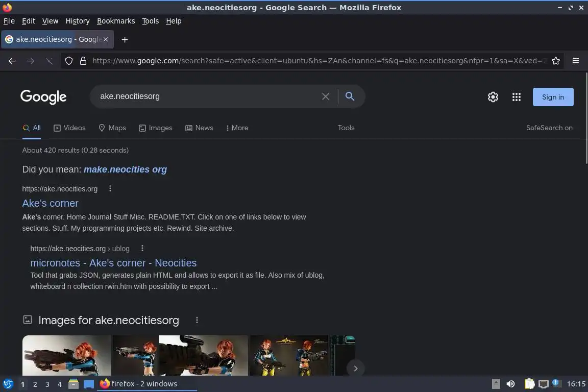Clear the Google search box
Image resolution: width=588 pixels, height=392 pixels.
[326, 96]
